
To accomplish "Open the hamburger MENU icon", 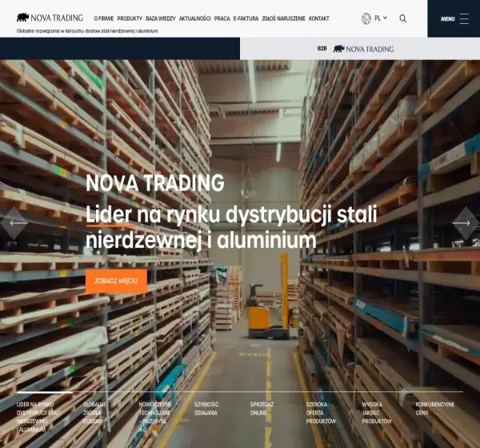I will [x=464, y=18].
